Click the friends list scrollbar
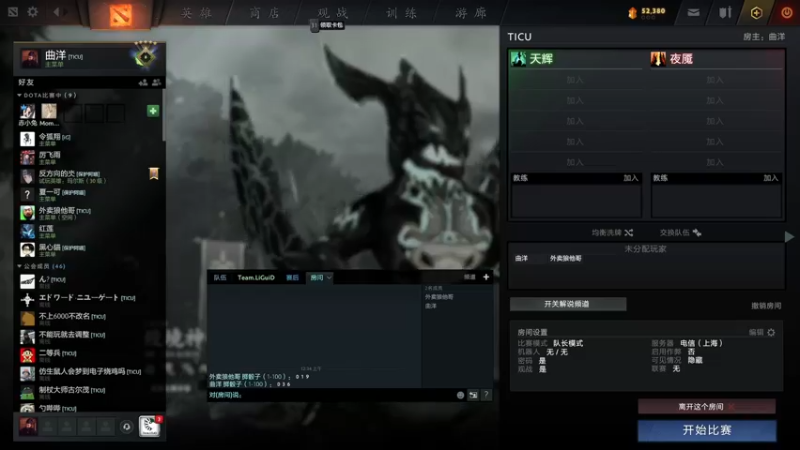 (164, 115)
